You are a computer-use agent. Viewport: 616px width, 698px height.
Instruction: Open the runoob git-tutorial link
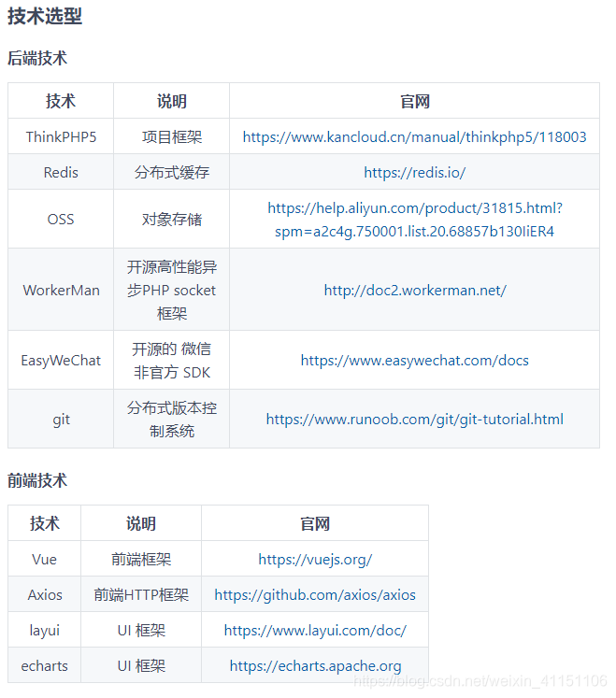[x=414, y=420]
